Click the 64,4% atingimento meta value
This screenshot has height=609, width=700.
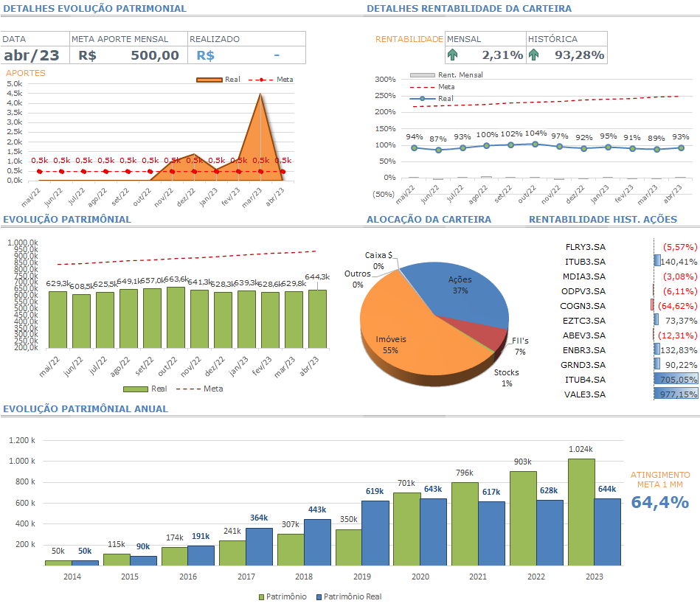coord(660,502)
